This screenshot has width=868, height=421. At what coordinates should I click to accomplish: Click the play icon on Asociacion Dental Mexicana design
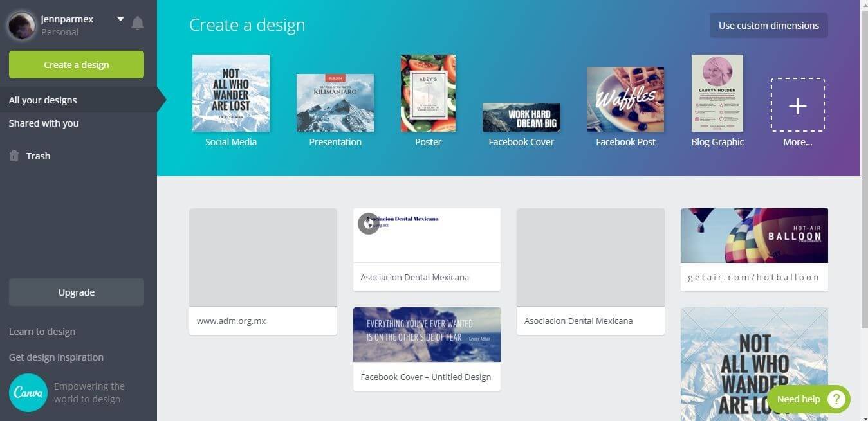(368, 224)
